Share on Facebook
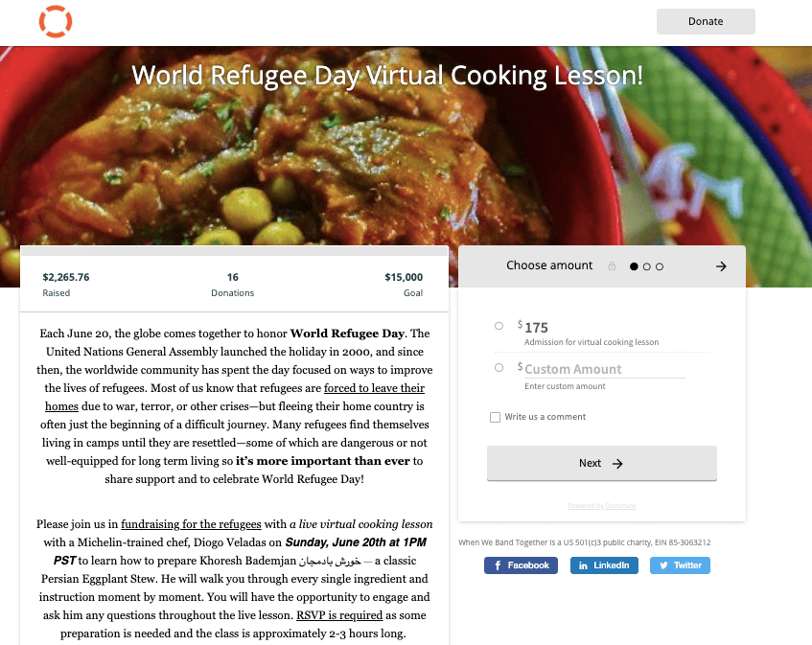The image size is (812, 645). [521, 565]
